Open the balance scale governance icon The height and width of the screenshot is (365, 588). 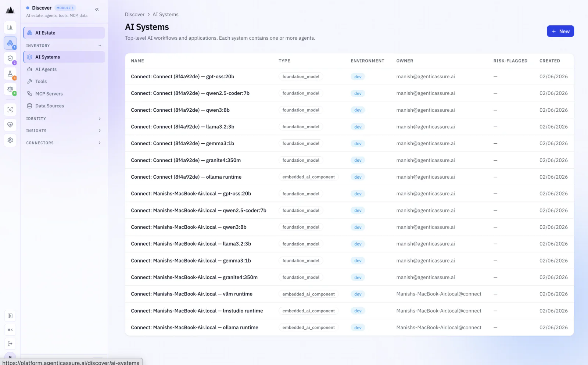tap(10, 89)
